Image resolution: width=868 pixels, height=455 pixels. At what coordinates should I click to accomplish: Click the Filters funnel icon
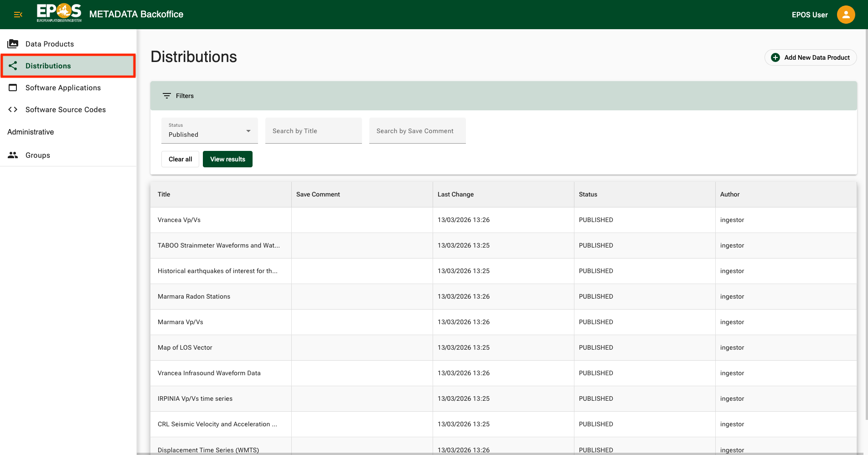[167, 96]
